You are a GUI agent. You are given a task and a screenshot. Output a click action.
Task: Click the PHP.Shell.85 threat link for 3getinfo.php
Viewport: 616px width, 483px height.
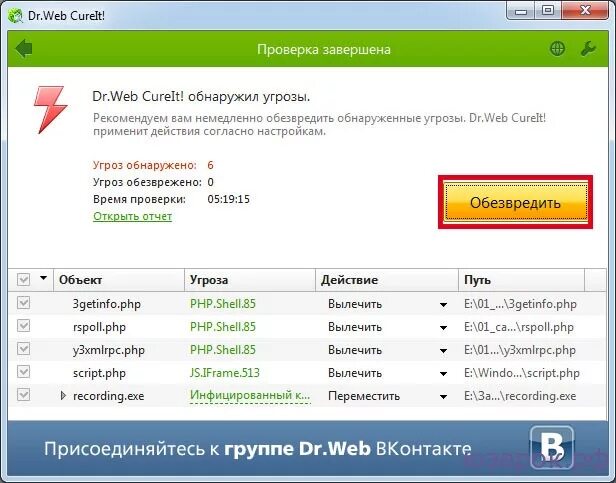coord(223,304)
